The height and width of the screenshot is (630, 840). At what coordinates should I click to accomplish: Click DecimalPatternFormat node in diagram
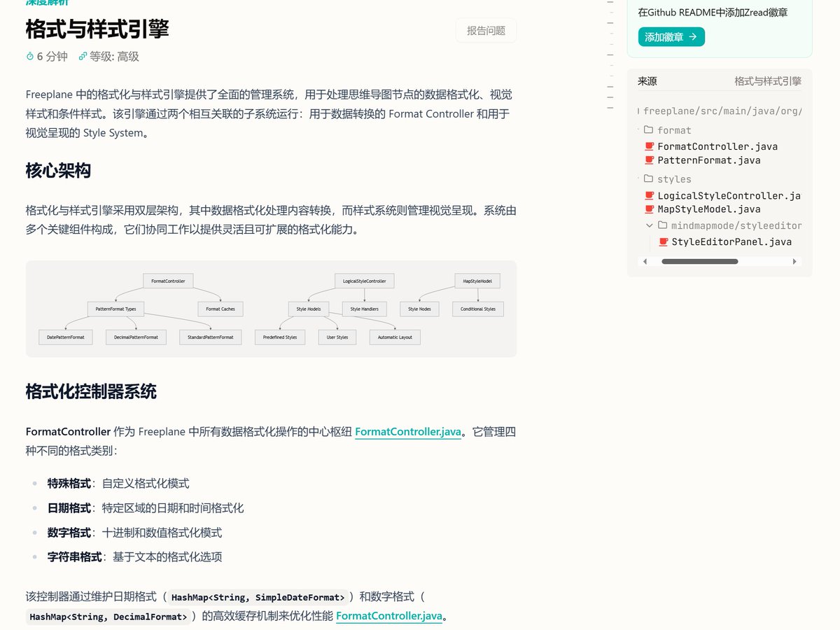(x=136, y=337)
